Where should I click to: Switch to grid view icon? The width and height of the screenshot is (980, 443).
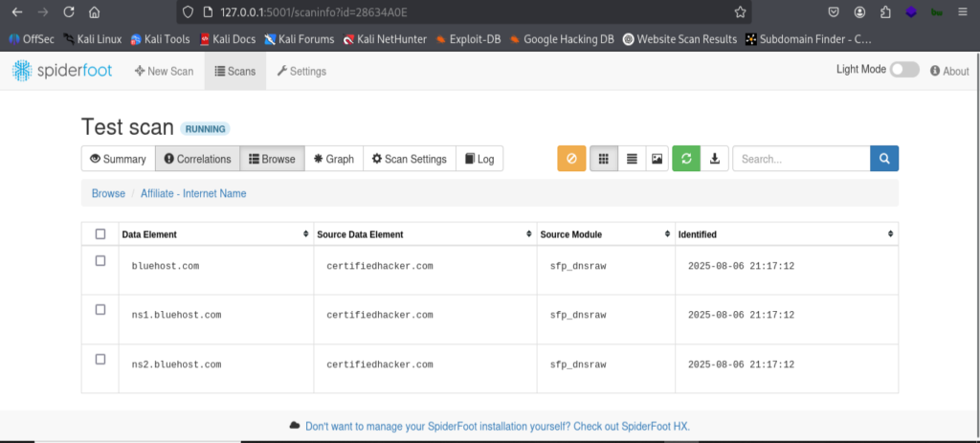coord(604,159)
